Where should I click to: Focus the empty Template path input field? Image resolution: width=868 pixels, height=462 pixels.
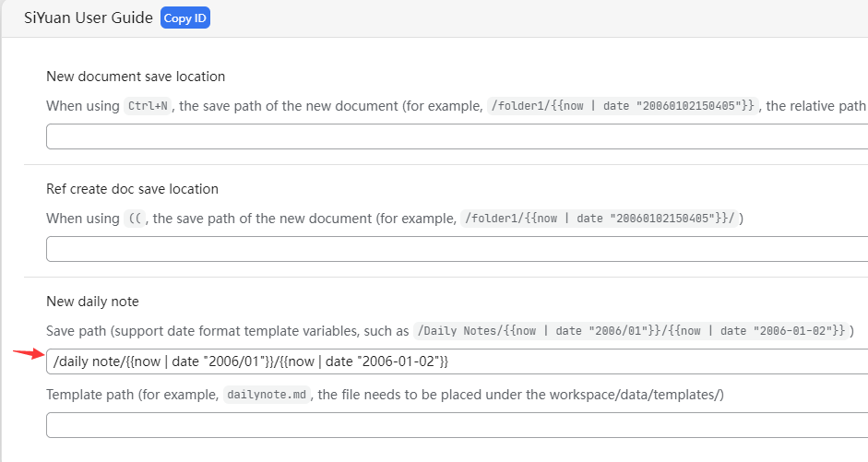(x=457, y=425)
